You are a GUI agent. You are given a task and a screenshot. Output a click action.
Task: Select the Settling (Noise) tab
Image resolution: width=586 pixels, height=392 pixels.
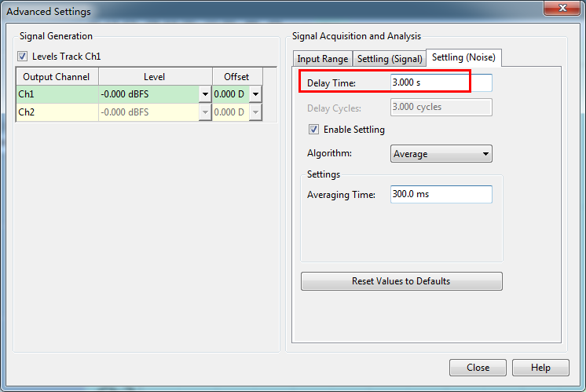[463, 57]
